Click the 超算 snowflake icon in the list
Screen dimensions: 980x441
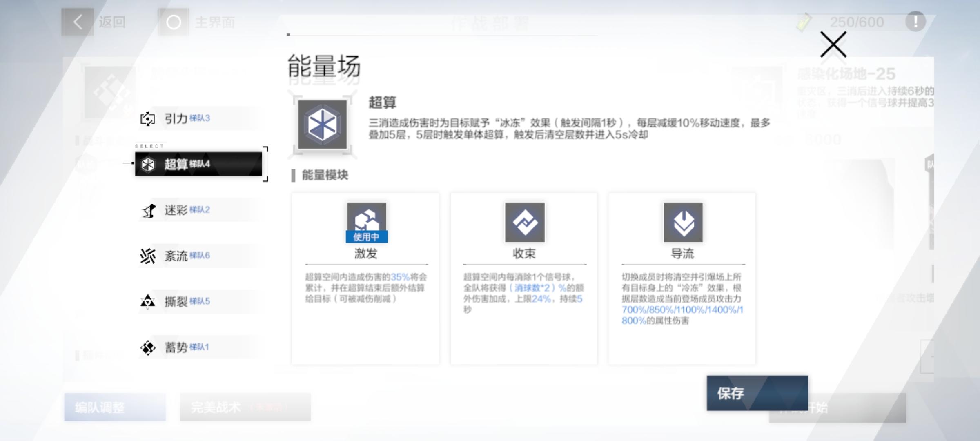coord(148,165)
